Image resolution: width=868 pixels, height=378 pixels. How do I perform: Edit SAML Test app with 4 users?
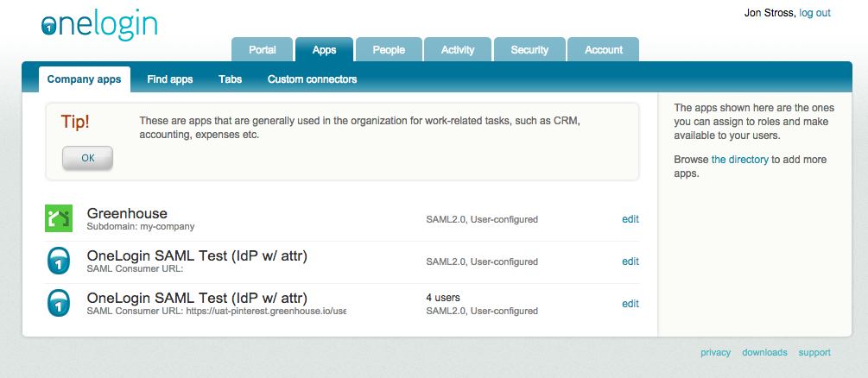tap(630, 303)
